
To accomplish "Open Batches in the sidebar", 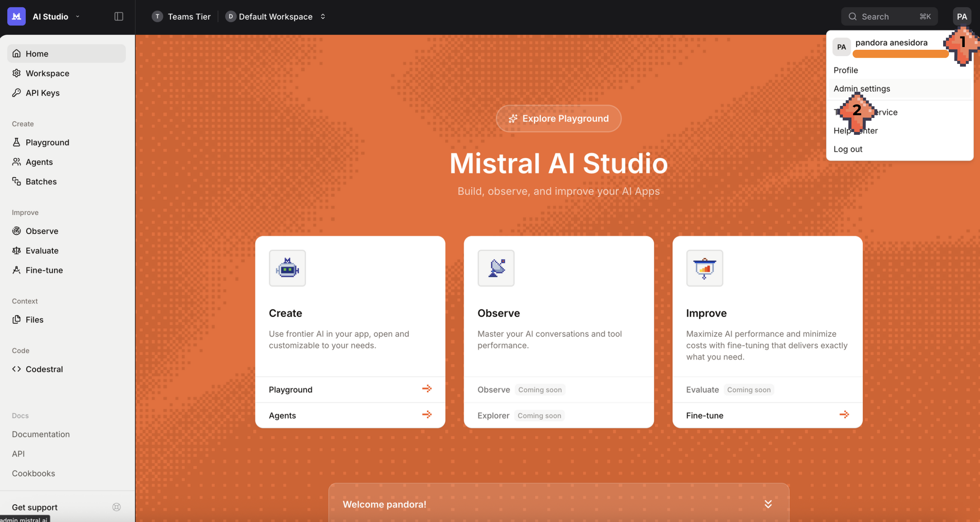I will [41, 181].
